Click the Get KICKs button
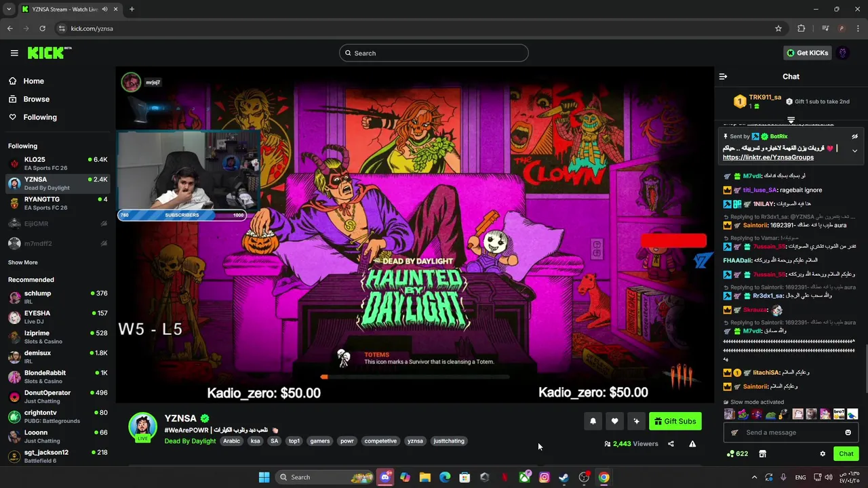 807,53
